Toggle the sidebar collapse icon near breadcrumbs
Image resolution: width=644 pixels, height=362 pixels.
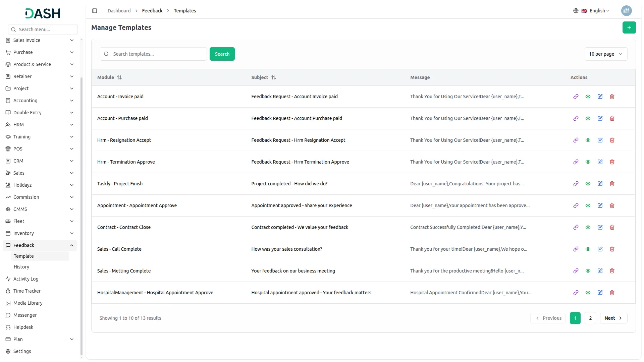pos(95,10)
